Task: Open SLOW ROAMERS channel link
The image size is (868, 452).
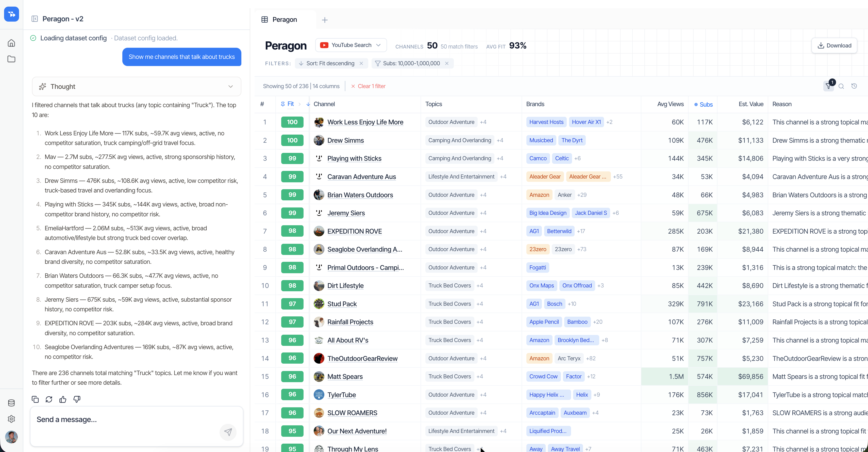Action: pyautogui.click(x=352, y=413)
